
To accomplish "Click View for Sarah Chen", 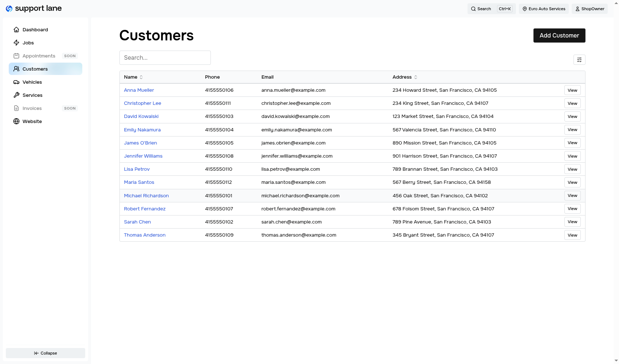I will tap(572, 222).
